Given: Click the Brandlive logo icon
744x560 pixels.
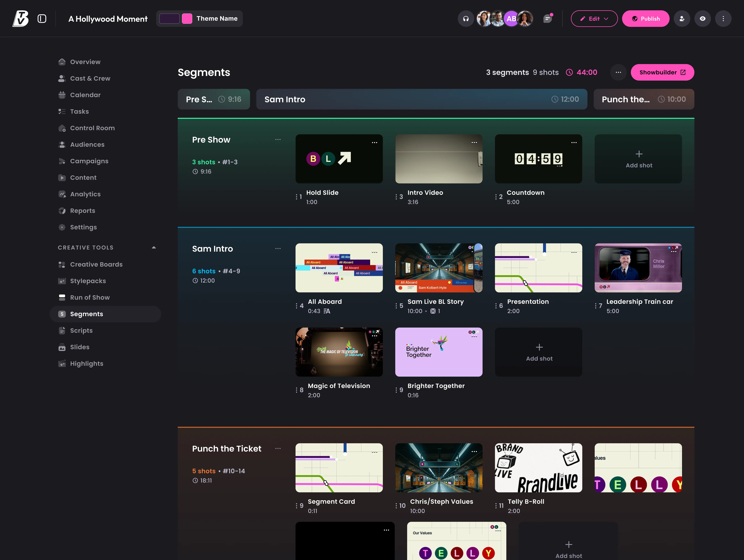Looking at the screenshot, I should point(20,19).
